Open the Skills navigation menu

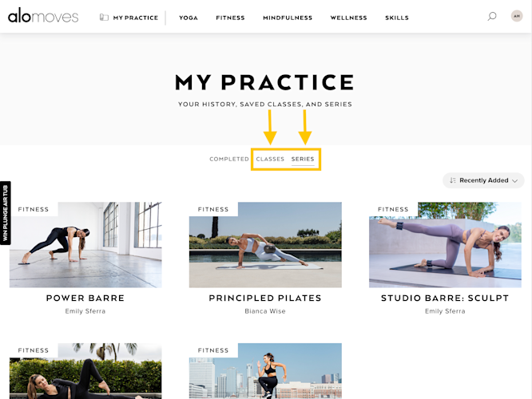click(x=397, y=18)
